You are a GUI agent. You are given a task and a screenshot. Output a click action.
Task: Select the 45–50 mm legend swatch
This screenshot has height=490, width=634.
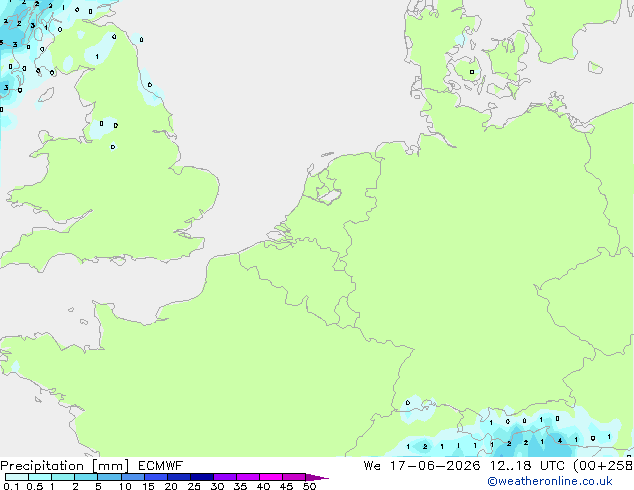pyautogui.click(x=294, y=477)
